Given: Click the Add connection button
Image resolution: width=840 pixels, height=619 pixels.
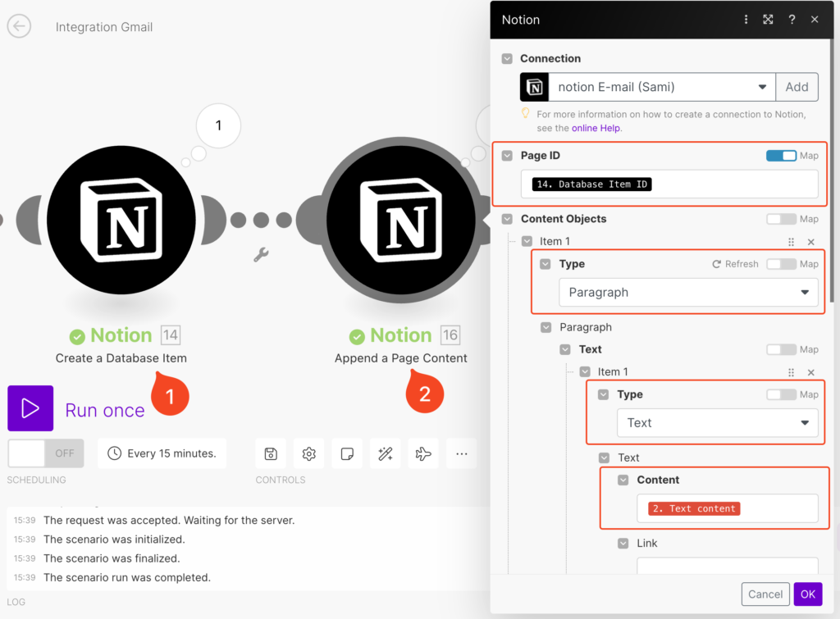Looking at the screenshot, I should pos(797,87).
